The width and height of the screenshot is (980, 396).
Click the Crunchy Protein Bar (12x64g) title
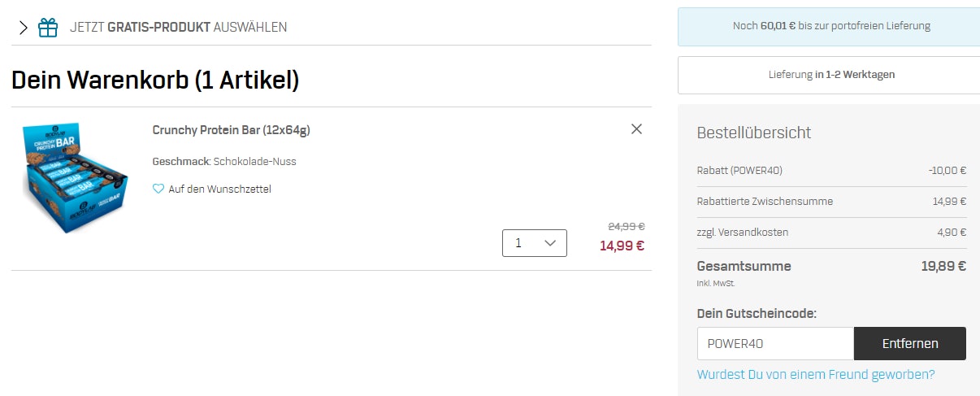click(231, 130)
